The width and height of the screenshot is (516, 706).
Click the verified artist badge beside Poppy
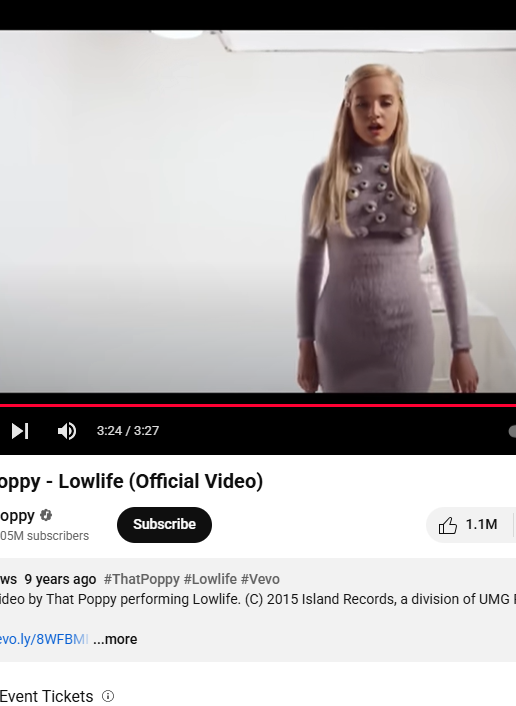tap(46, 515)
